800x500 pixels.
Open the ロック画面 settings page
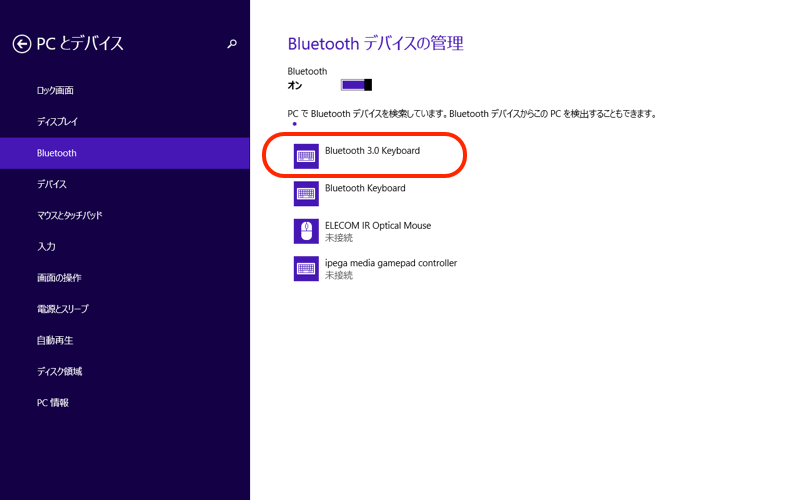pyautogui.click(x=56, y=91)
